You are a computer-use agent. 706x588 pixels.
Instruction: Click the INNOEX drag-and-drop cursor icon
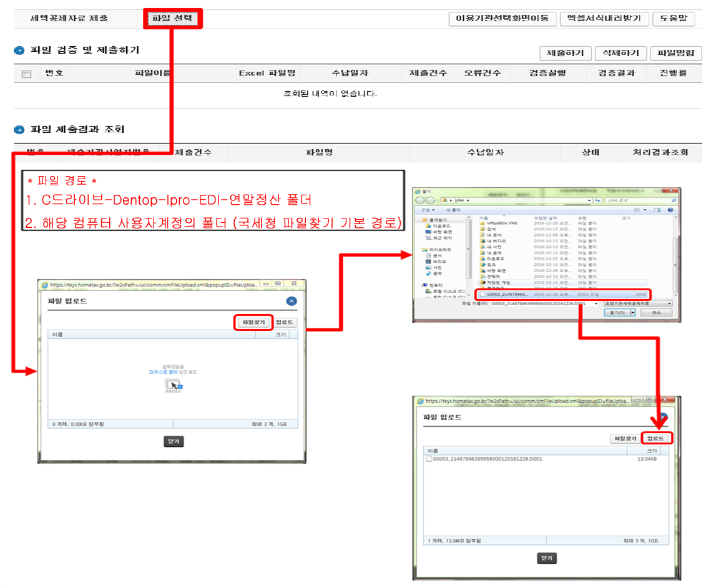174,385
